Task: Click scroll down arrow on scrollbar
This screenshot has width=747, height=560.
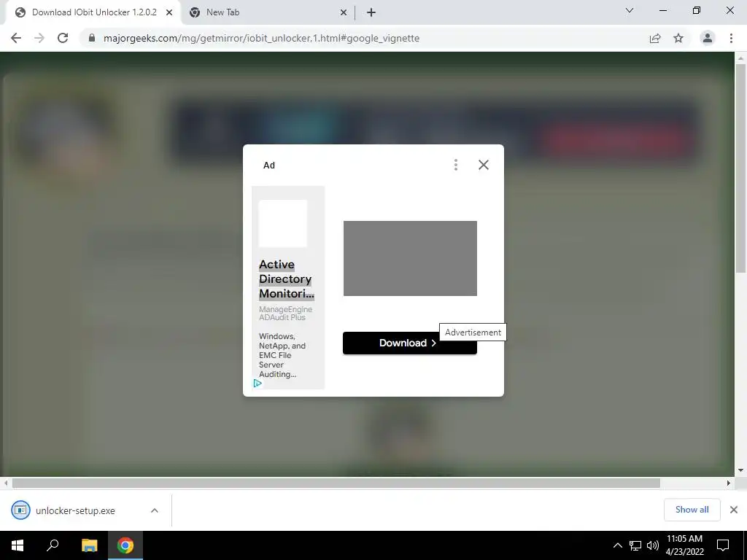Action: click(741, 470)
